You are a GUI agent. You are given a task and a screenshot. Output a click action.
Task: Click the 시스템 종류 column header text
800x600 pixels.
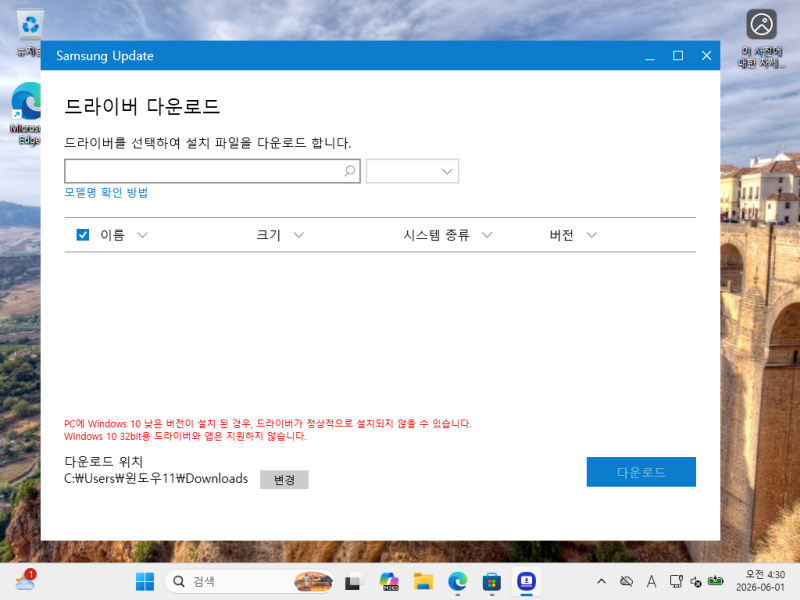tap(436, 235)
